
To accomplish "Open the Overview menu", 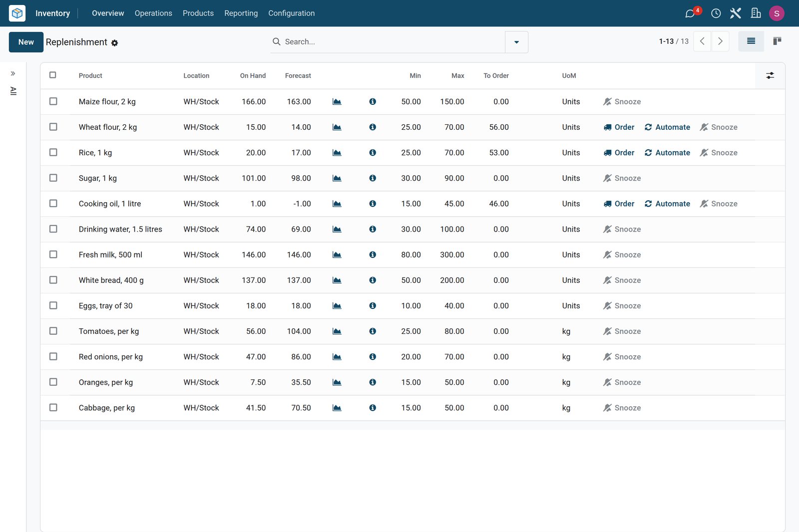I will (108, 13).
